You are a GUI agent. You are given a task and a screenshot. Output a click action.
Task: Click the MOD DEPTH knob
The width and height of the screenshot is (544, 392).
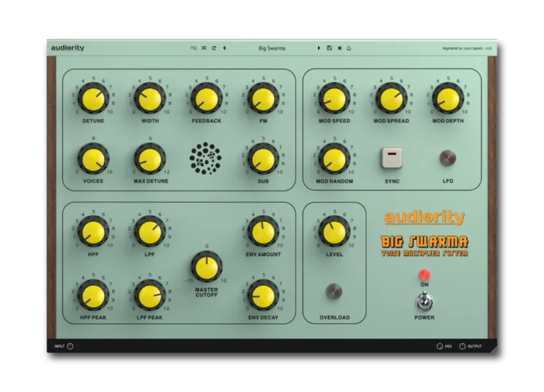pos(448,99)
